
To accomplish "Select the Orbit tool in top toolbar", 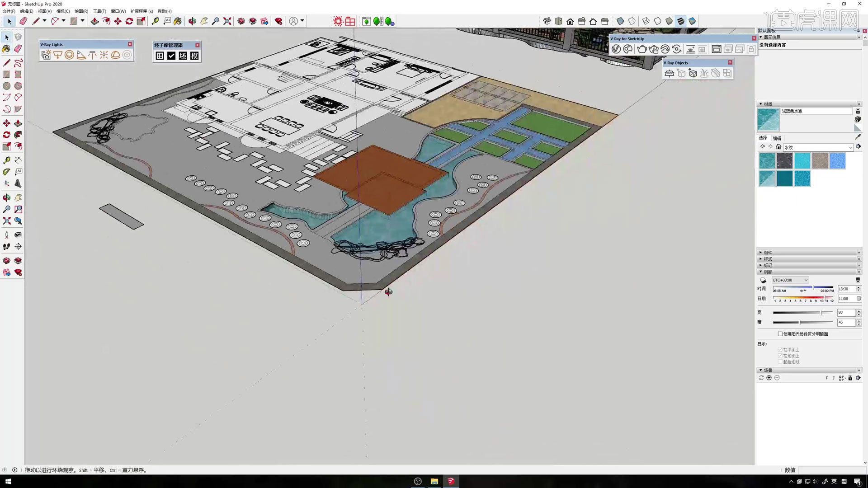I will tap(193, 21).
